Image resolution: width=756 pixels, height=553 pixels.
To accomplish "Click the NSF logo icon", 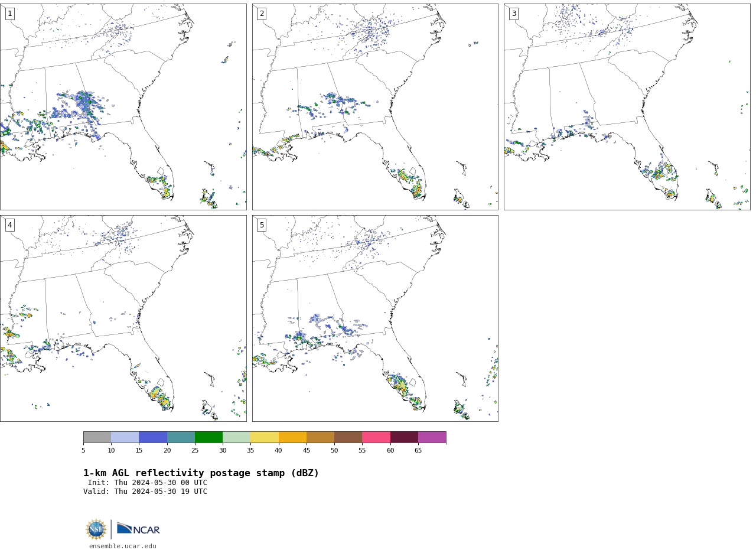I will coord(96,529).
